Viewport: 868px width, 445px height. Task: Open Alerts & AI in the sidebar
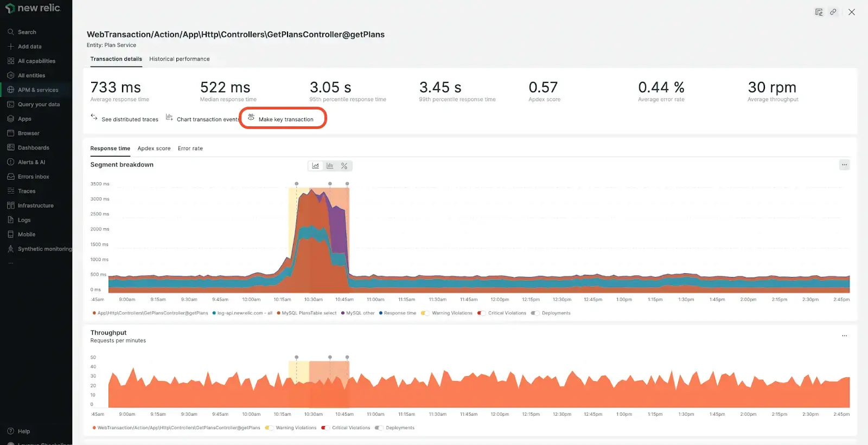point(31,162)
